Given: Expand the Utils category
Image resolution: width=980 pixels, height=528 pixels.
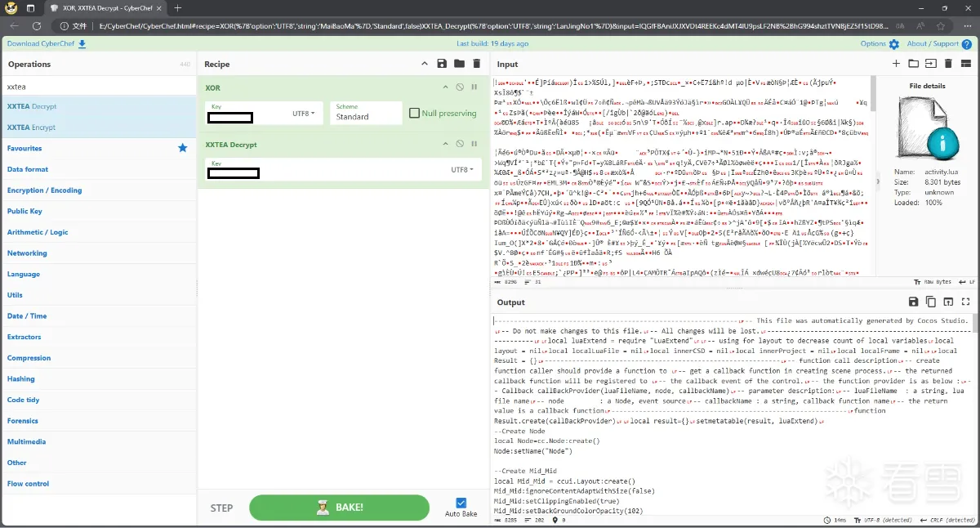Looking at the screenshot, I should pyautogui.click(x=98, y=295).
